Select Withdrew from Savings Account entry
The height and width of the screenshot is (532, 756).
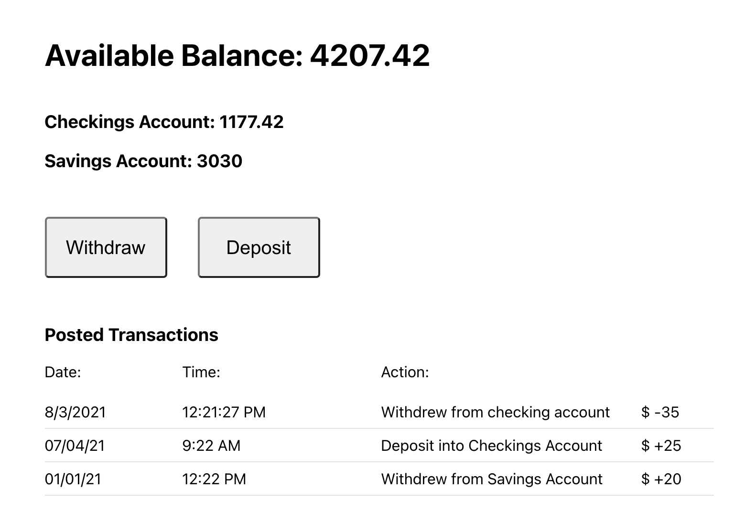pos(492,479)
